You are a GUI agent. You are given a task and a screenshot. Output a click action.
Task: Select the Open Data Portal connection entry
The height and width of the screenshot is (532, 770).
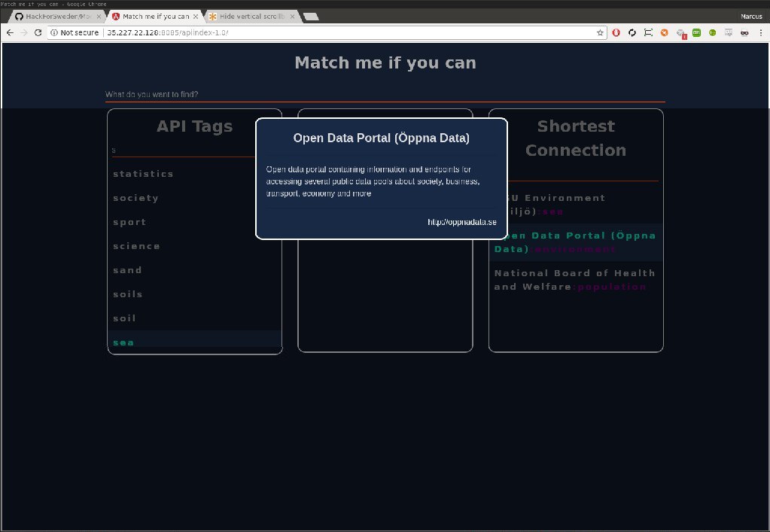pyautogui.click(x=576, y=242)
